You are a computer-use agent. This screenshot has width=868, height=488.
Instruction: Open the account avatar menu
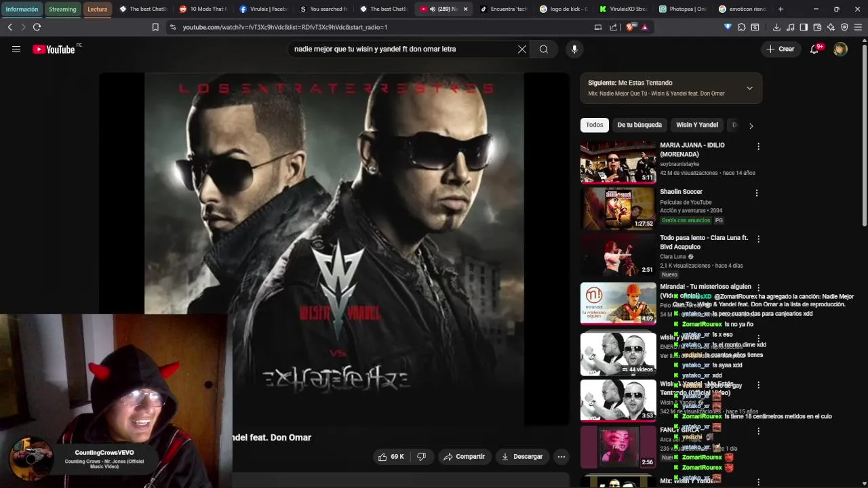click(x=840, y=49)
